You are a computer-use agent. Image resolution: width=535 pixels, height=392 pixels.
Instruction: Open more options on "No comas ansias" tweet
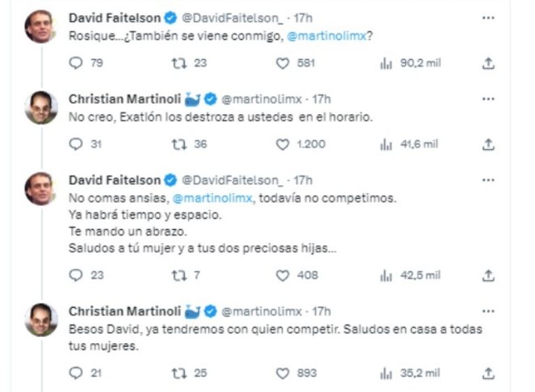[488, 180]
